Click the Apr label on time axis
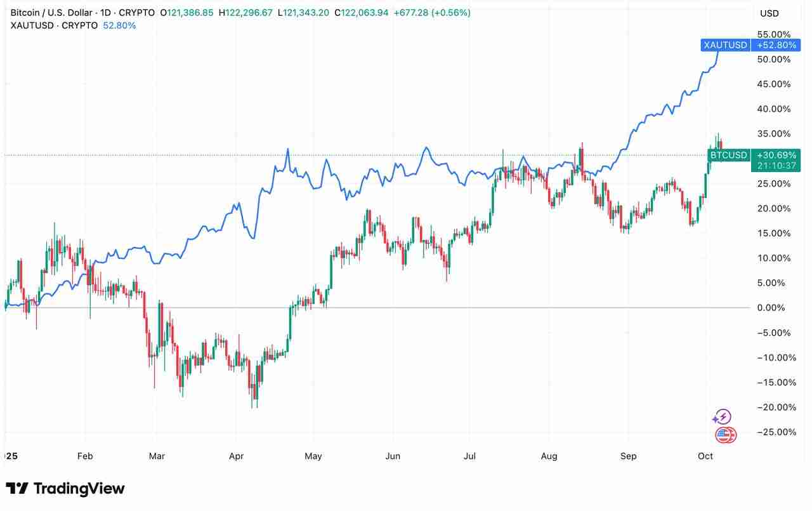 (x=236, y=456)
